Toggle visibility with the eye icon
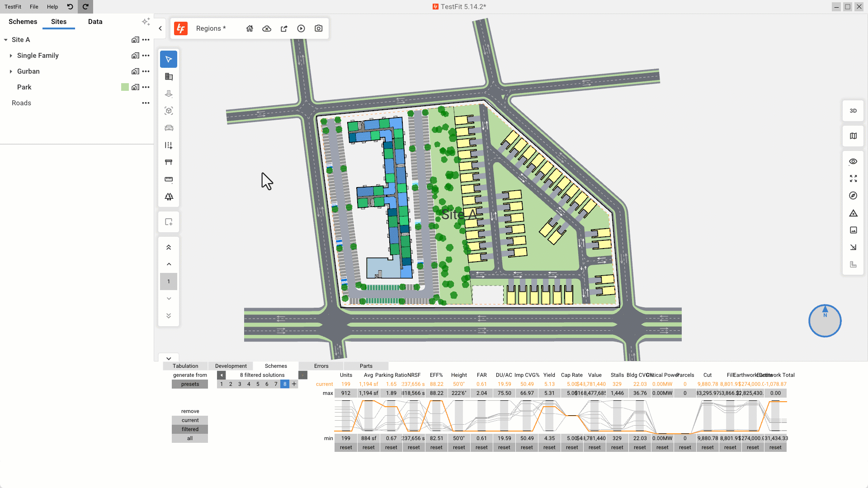This screenshot has width=868, height=488. [x=853, y=161]
